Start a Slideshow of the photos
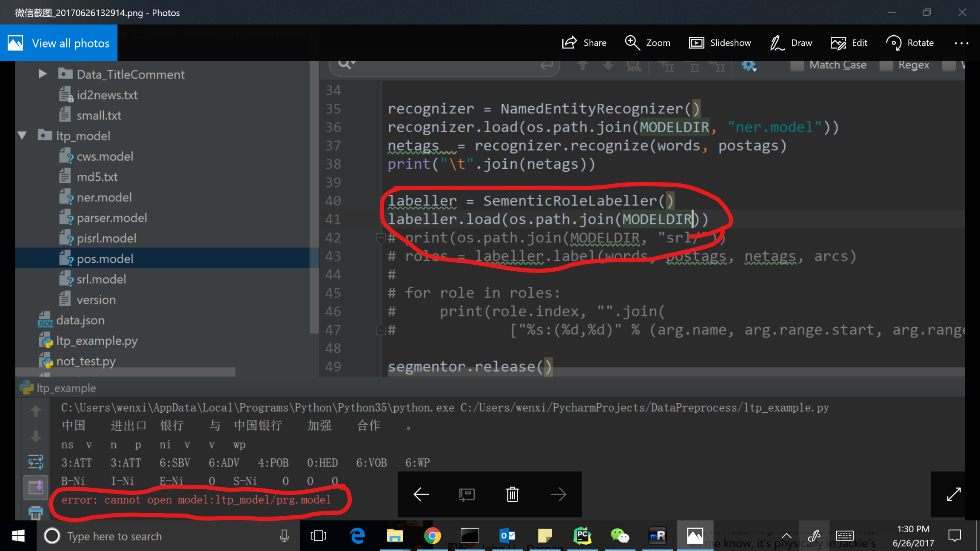This screenshot has height=551, width=980. pyautogui.click(x=720, y=43)
